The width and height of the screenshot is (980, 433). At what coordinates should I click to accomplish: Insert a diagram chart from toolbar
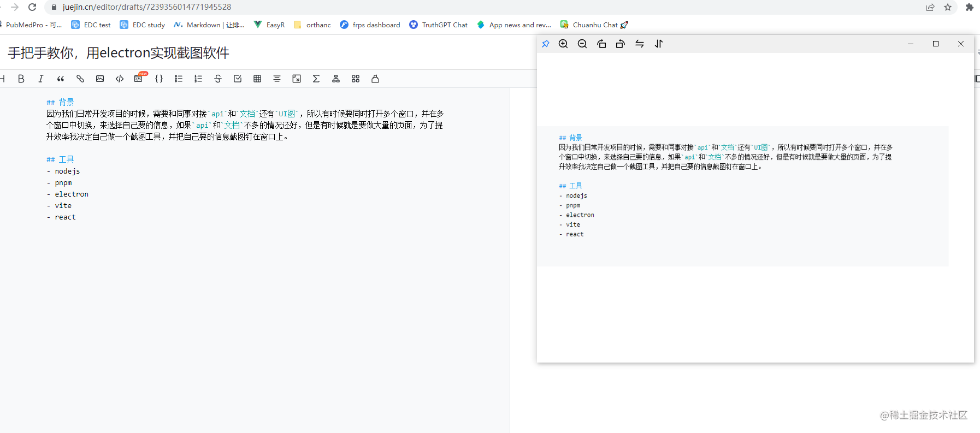336,79
